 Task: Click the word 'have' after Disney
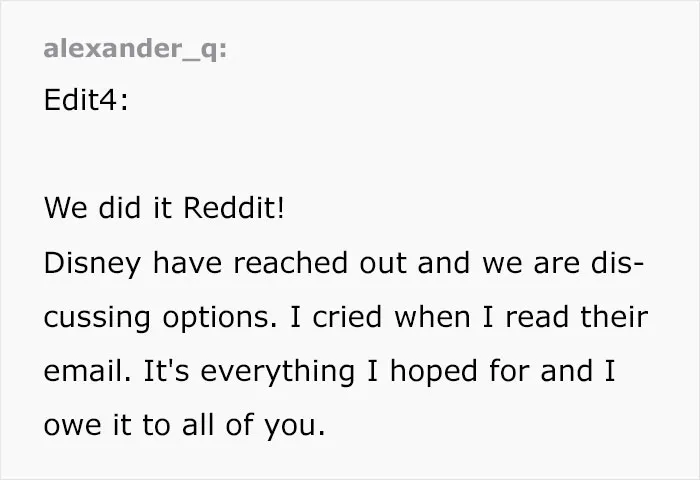click(x=187, y=263)
